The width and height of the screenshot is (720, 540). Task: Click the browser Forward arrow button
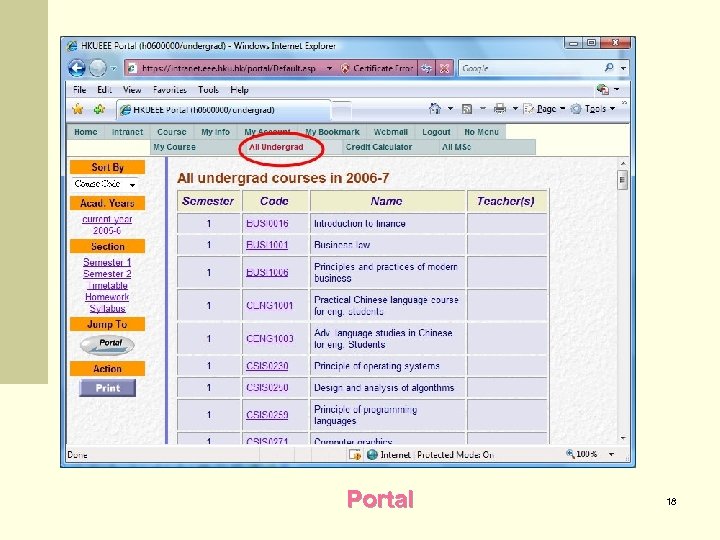click(98, 68)
